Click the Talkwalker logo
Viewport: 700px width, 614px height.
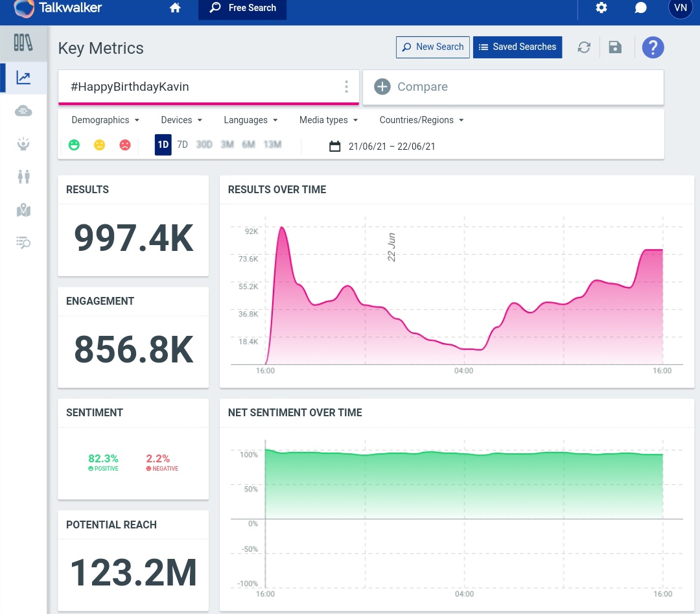pyautogui.click(x=58, y=8)
